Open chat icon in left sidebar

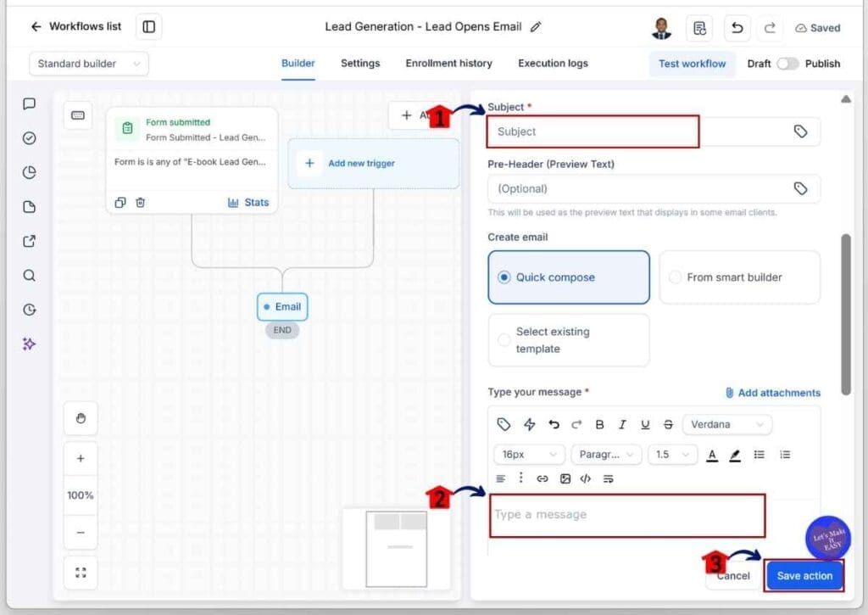(x=30, y=103)
